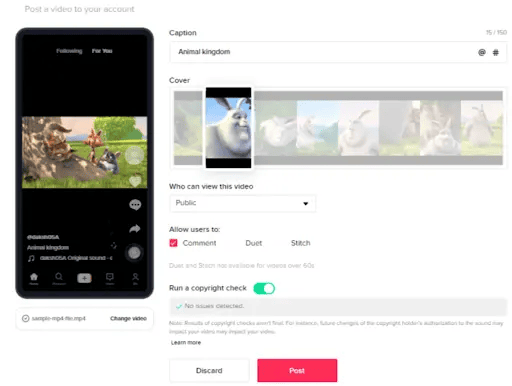Select the highlighted rabbit cover frame

[x=228, y=128]
